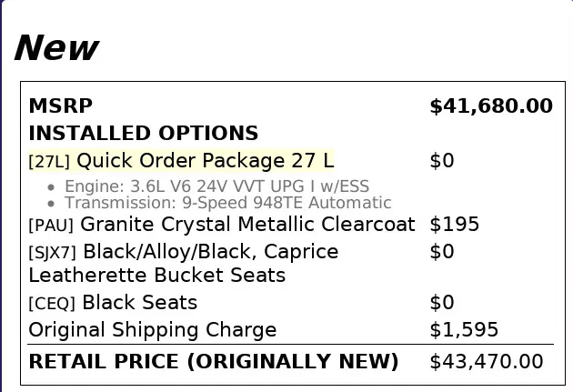This screenshot has height=392, width=573.
Task: Select the INSTALLED OPTIONS heading
Action: (144, 134)
